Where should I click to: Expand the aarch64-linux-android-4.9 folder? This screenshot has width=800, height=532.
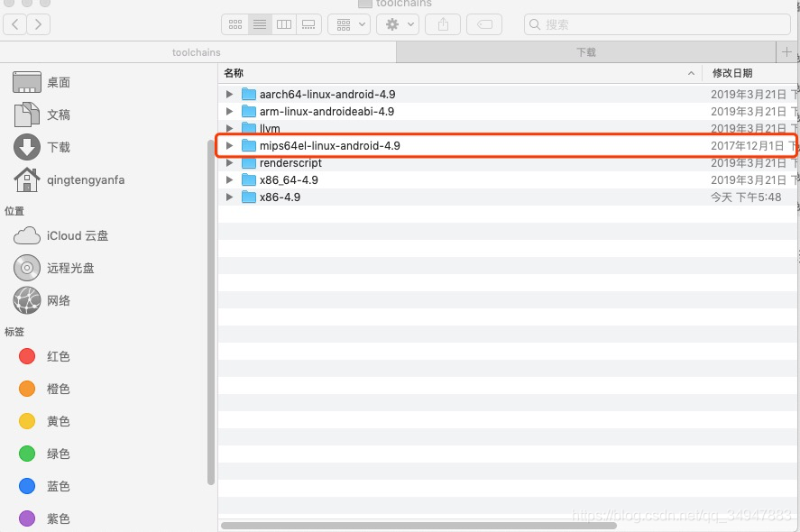coord(230,94)
